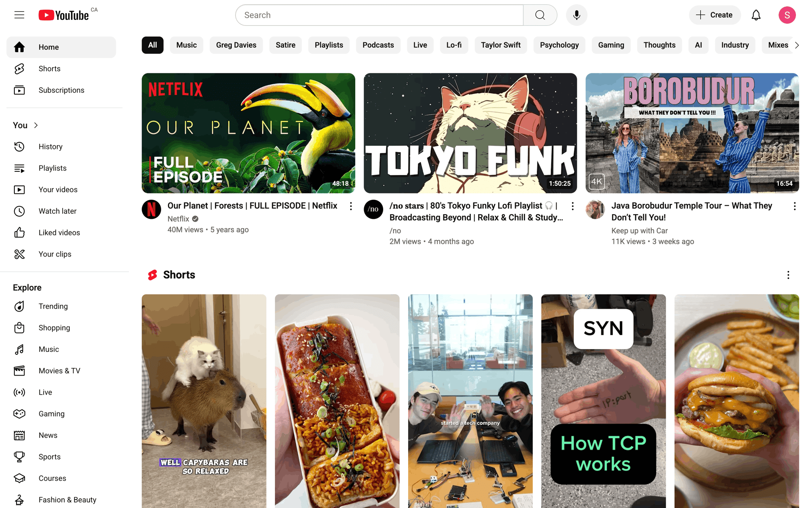Open the tech company Short

470,401
